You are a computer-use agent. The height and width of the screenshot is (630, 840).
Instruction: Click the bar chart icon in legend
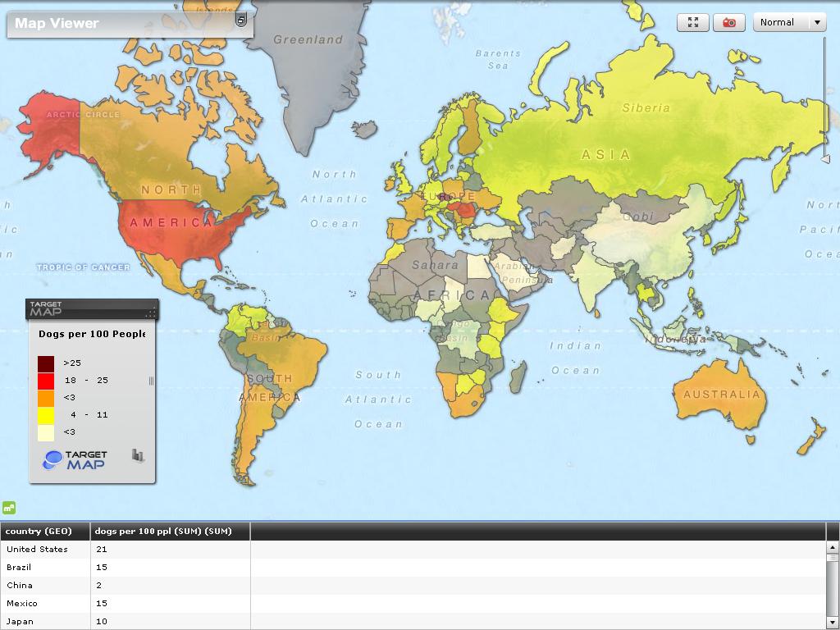point(138,456)
